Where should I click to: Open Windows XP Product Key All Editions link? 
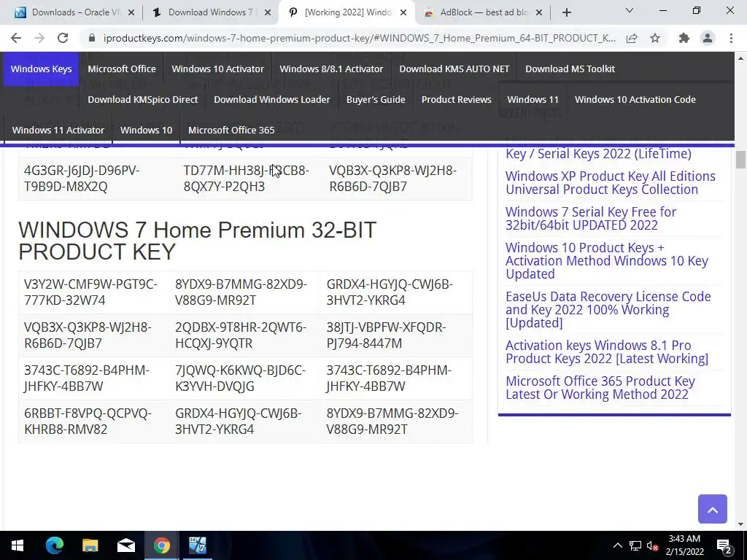[x=611, y=183]
